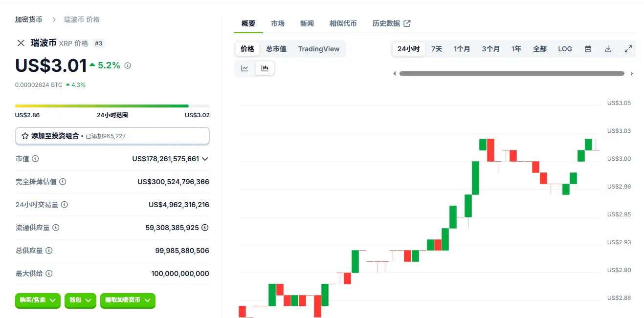
Task: Click the 瑞波币 价格 breadcrumb
Action: (x=82, y=20)
